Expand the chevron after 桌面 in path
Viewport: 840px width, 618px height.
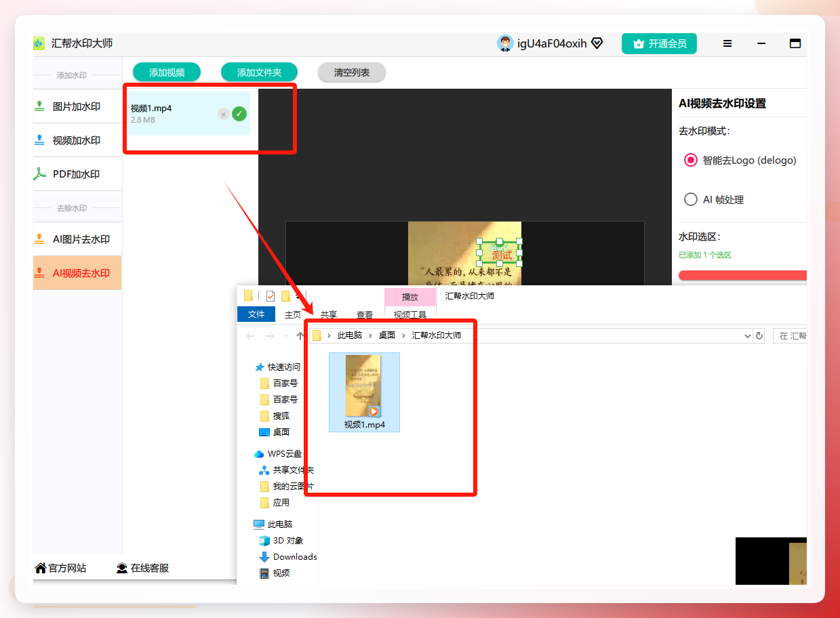(x=403, y=335)
